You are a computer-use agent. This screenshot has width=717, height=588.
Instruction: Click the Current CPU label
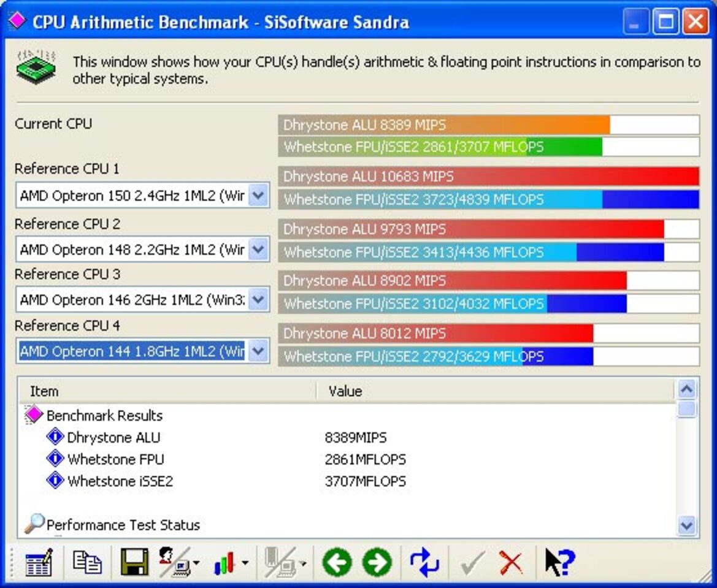coord(53,123)
